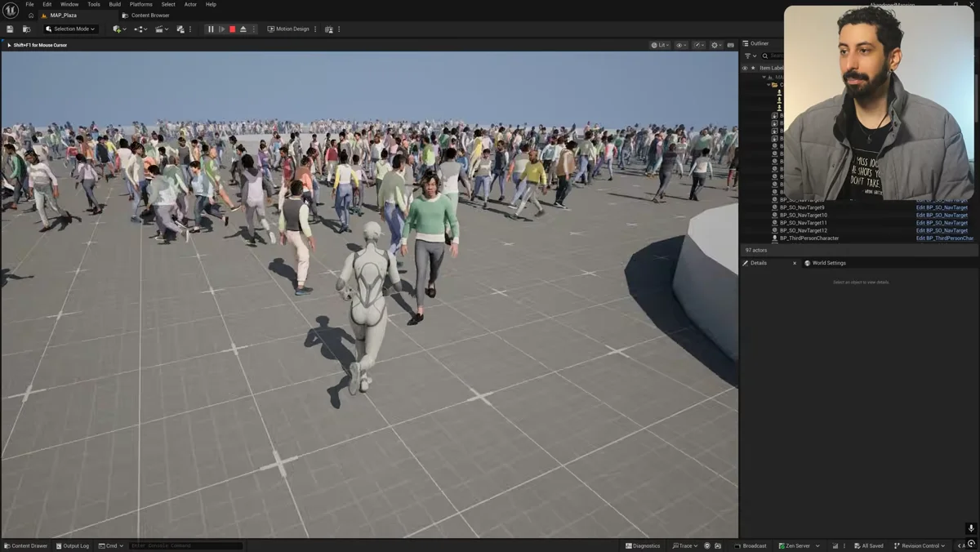Select BP_SO_NavTarget9 in the Outliner
Screen dimensions: 980x552
(x=802, y=207)
